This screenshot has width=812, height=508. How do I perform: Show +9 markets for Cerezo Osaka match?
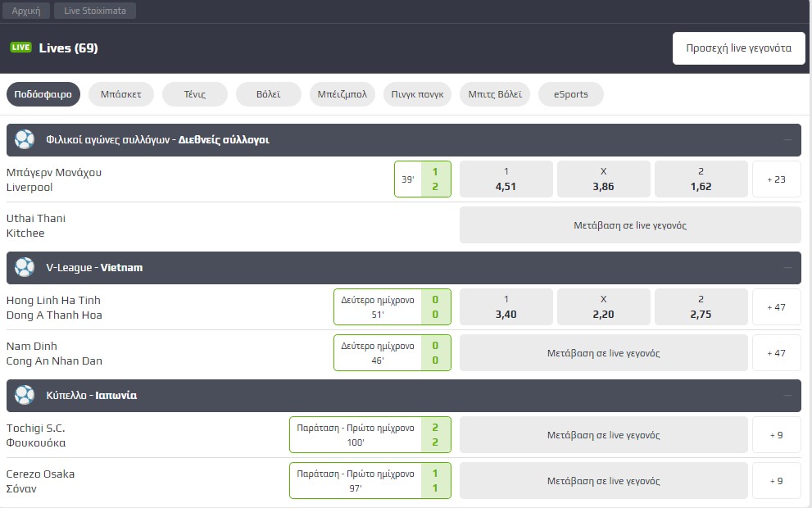tap(776, 481)
